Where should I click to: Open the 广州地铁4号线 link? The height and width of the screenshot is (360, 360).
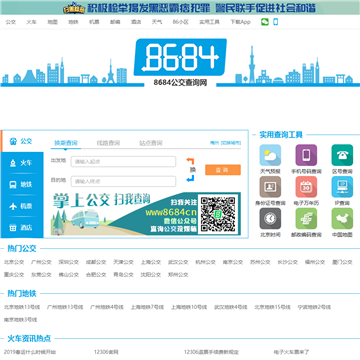point(107,307)
